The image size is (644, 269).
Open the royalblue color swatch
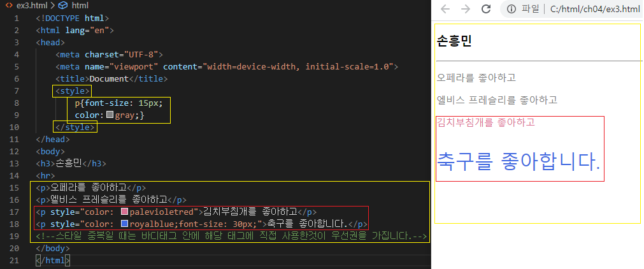tap(125, 224)
